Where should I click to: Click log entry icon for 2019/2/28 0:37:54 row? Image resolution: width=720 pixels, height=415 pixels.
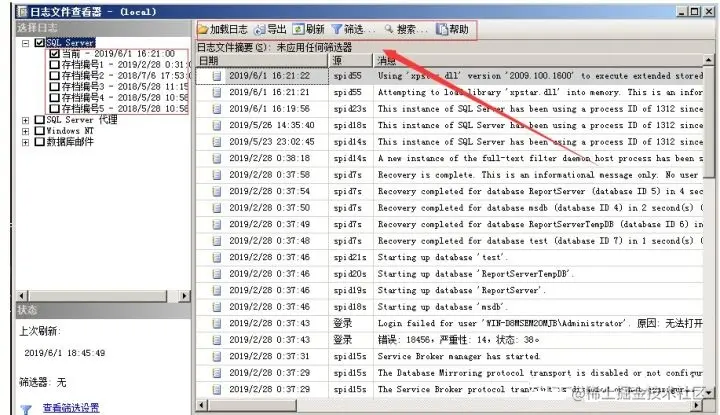(x=217, y=191)
